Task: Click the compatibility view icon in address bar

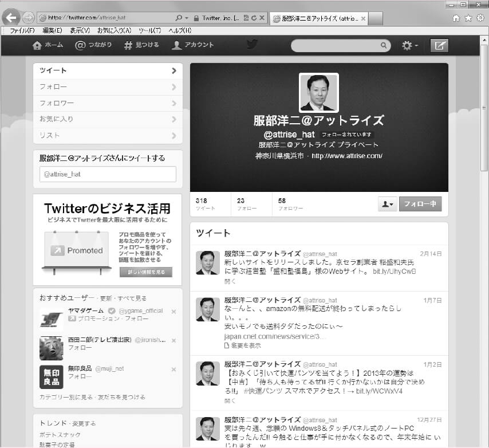Action: click(x=246, y=18)
